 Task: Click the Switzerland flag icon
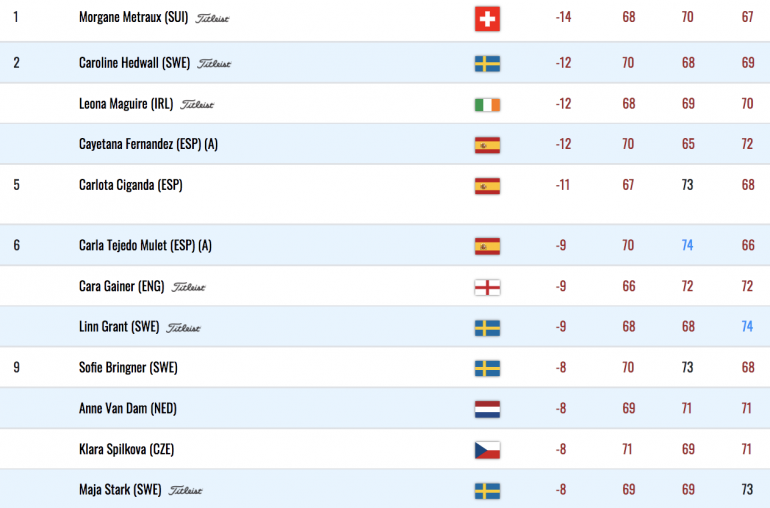[487, 19]
